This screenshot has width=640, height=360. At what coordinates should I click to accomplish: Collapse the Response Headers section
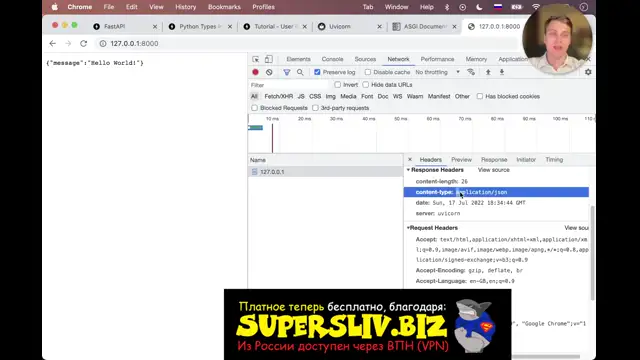click(408, 170)
